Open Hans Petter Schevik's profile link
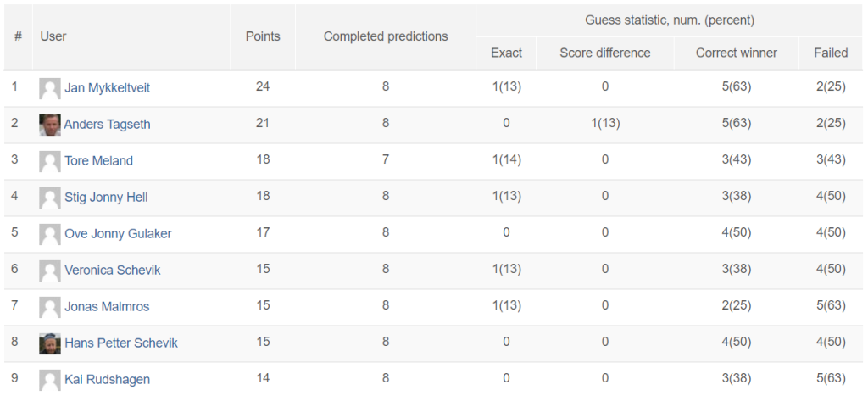This screenshot has height=396, width=868. coord(121,343)
